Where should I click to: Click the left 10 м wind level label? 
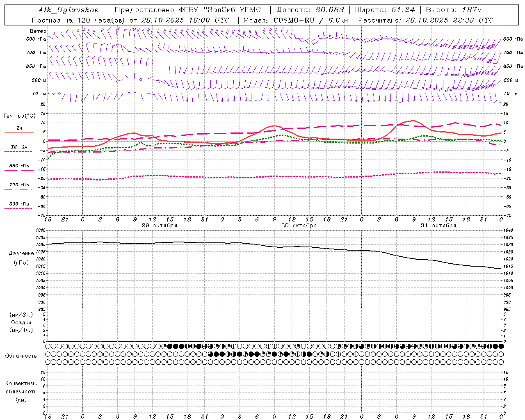(39, 94)
